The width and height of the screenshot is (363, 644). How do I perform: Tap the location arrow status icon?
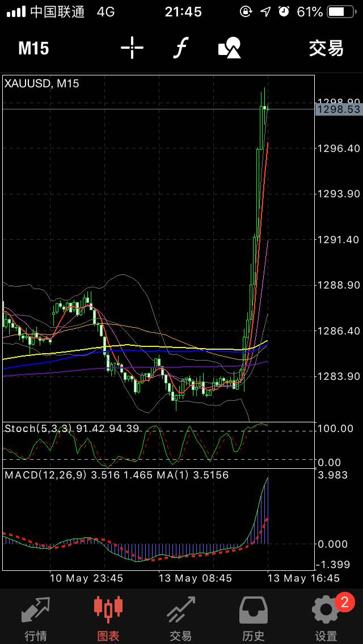[265, 12]
